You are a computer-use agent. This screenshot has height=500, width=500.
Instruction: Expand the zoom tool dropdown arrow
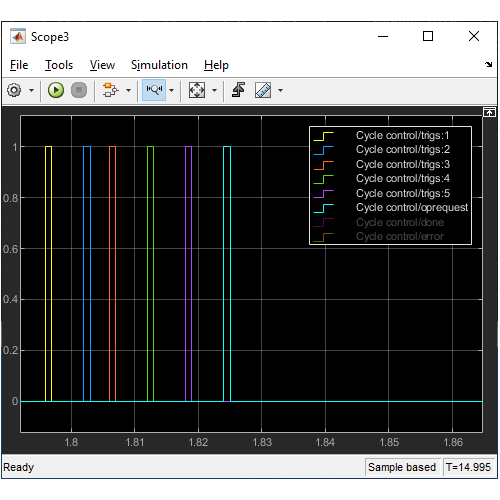point(172,90)
